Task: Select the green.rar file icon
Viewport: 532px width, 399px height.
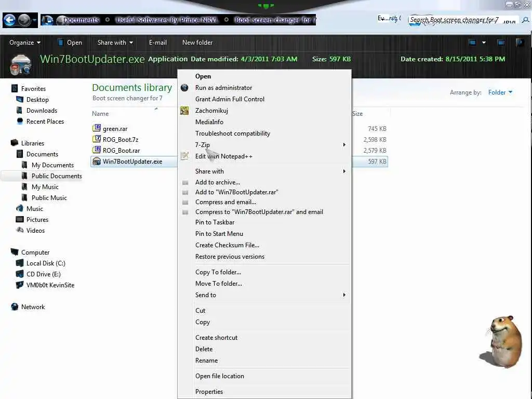Action: [x=97, y=128]
